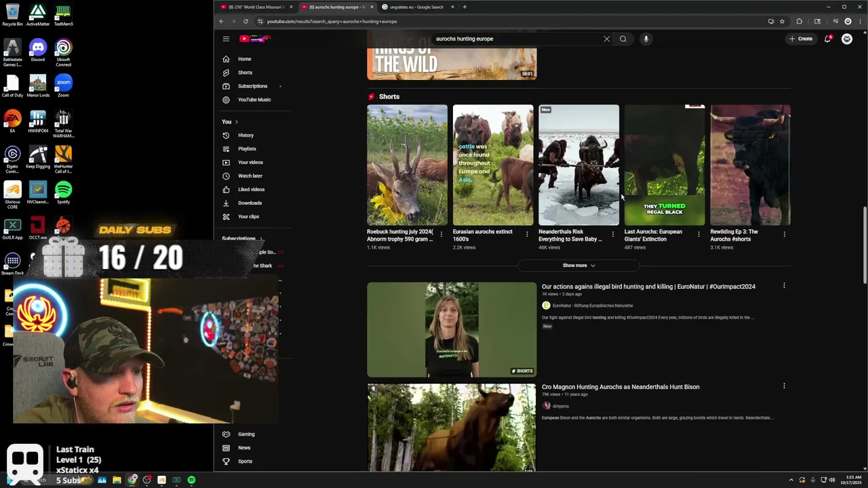Open the Kings of the Wild thumbnail
Image resolution: width=868 pixels, height=488 pixels.
pos(452,64)
